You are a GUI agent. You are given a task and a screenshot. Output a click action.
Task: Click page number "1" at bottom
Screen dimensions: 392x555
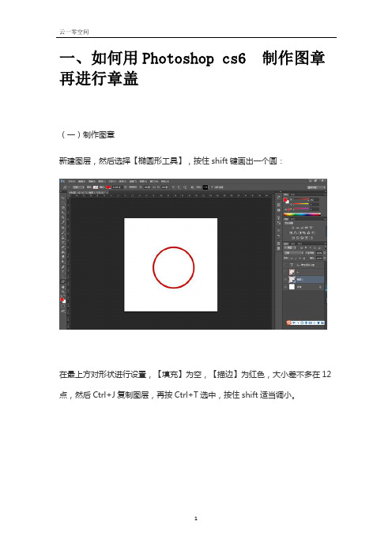196,519
